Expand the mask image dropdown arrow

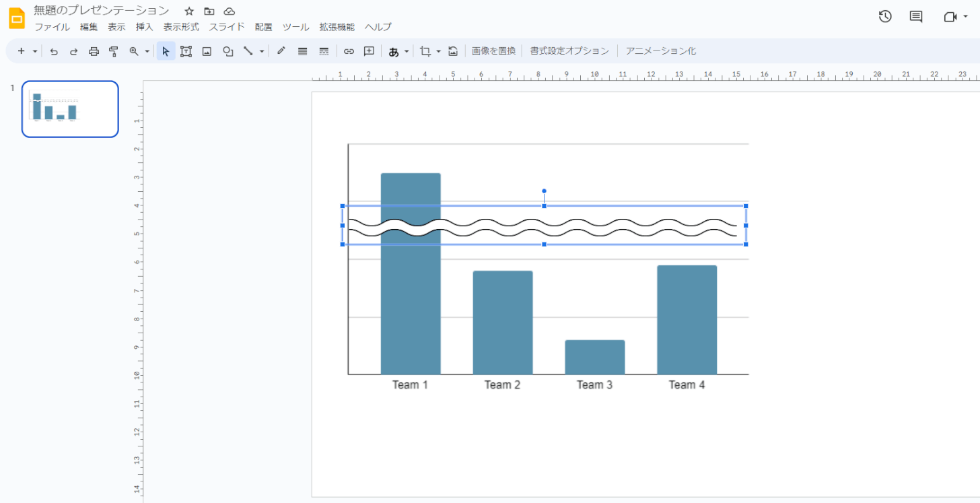[x=439, y=51]
